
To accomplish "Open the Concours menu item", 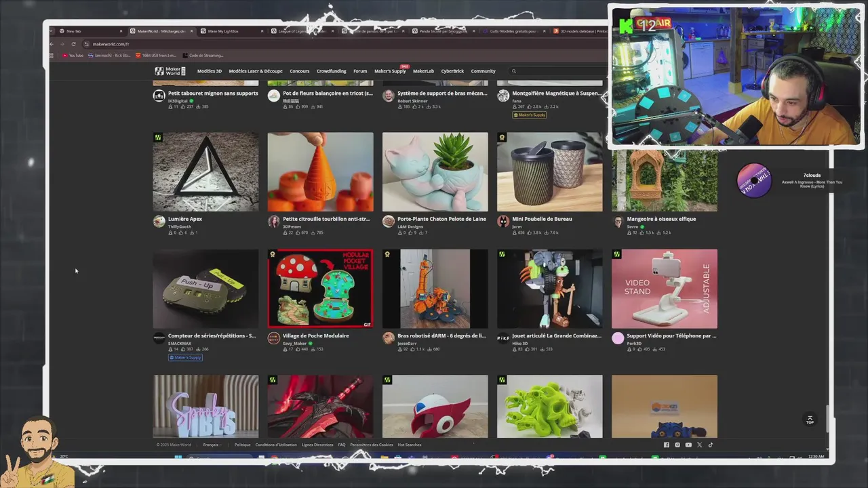I will click(x=300, y=71).
